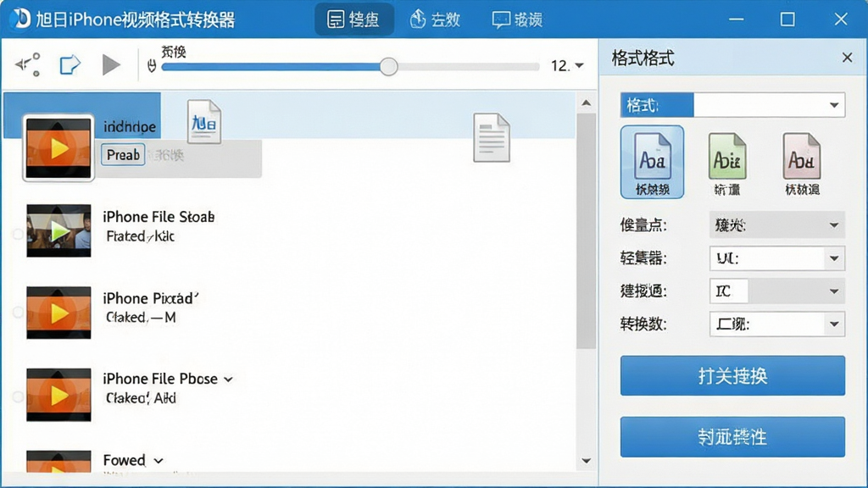Choose the green Abig format icon

726,164
